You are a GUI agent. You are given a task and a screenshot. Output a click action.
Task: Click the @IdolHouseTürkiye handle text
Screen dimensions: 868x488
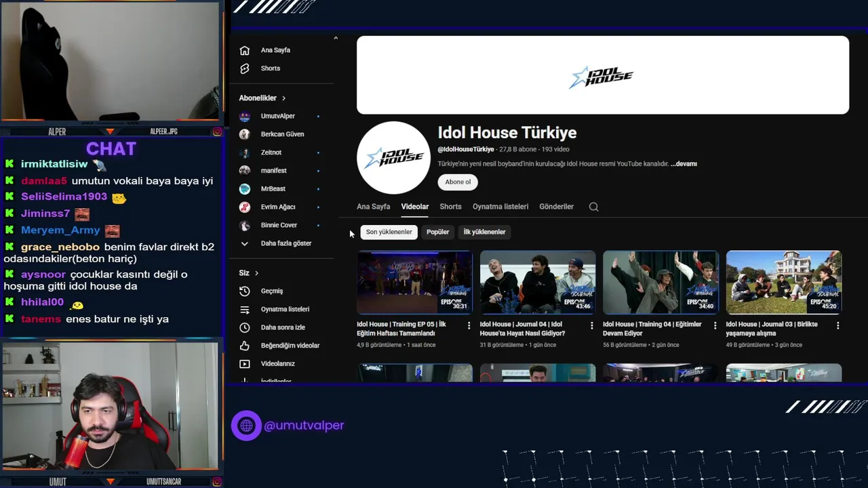coord(466,149)
